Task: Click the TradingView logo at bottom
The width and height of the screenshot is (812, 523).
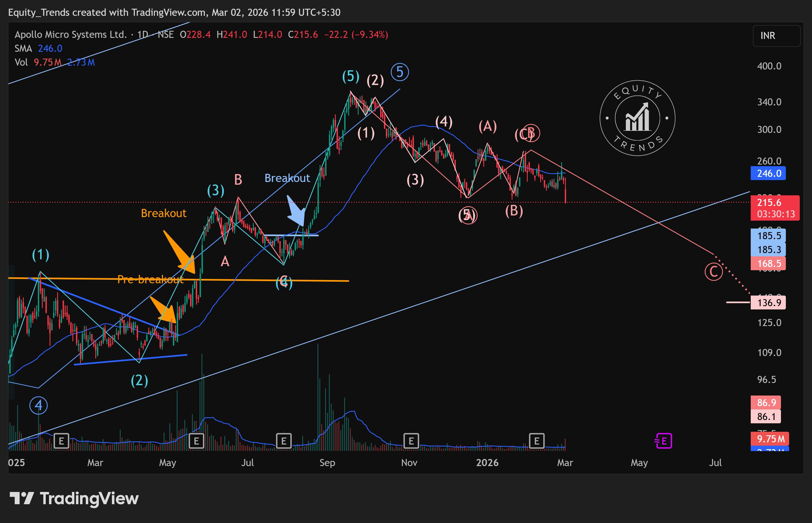Action: [x=74, y=498]
